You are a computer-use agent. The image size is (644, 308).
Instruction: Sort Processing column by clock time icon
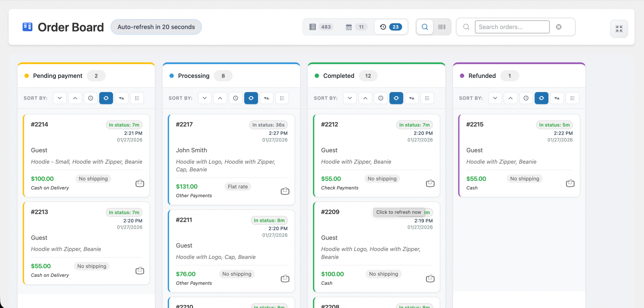[235, 98]
